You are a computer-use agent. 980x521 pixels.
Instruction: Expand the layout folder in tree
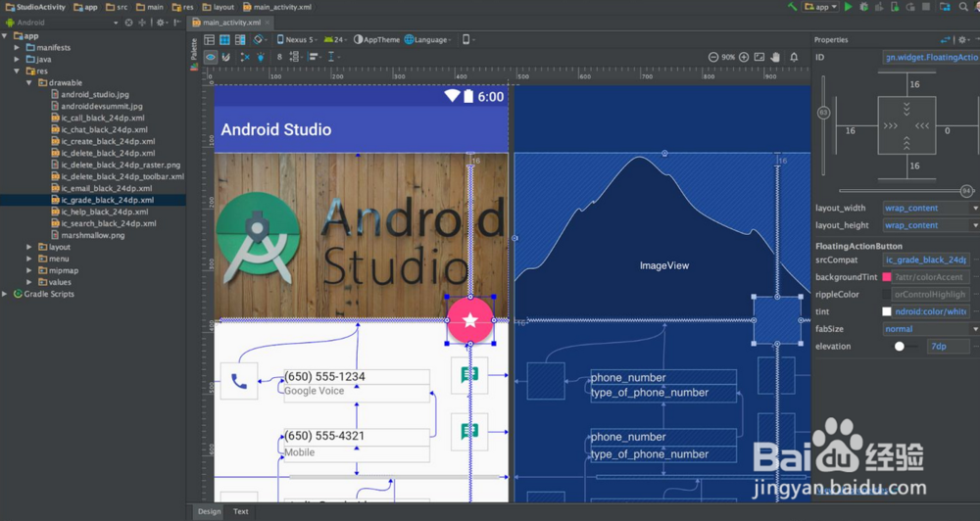pyautogui.click(x=29, y=248)
